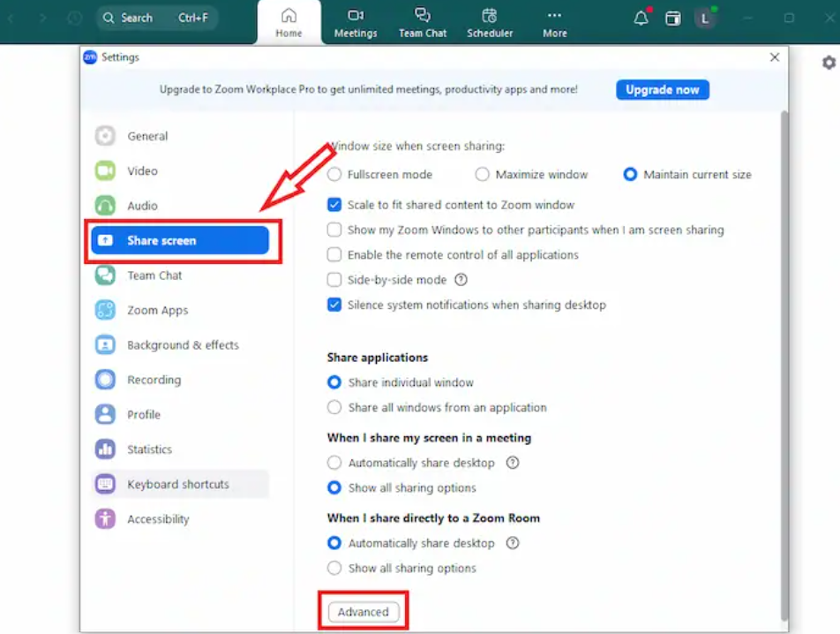Select Share individual window option
This screenshot has height=634, width=840.
pyautogui.click(x=334, y=382)
